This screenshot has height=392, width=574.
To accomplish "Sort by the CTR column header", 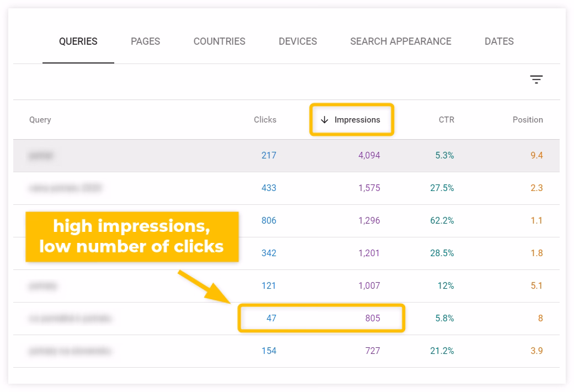I will [x=446, y=120].
